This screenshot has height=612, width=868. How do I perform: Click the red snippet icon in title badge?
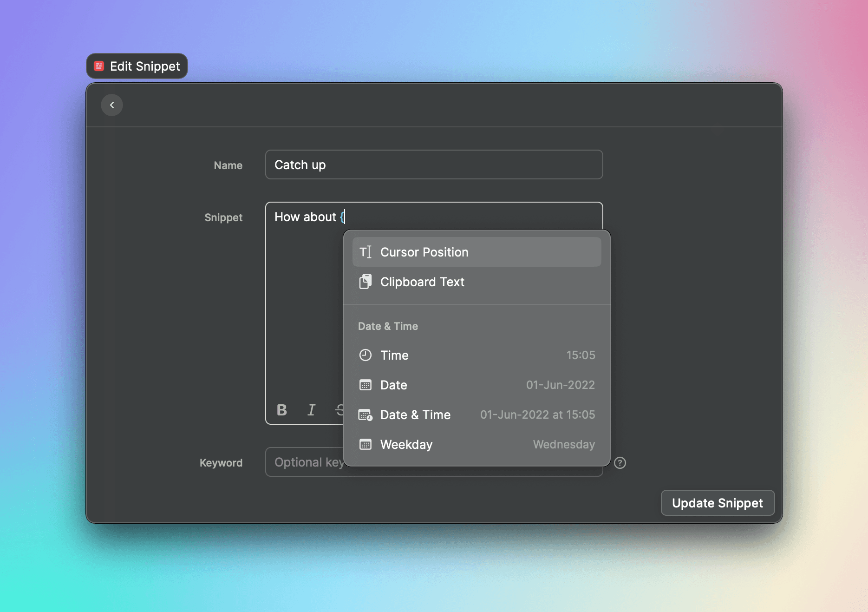[99, 66]
